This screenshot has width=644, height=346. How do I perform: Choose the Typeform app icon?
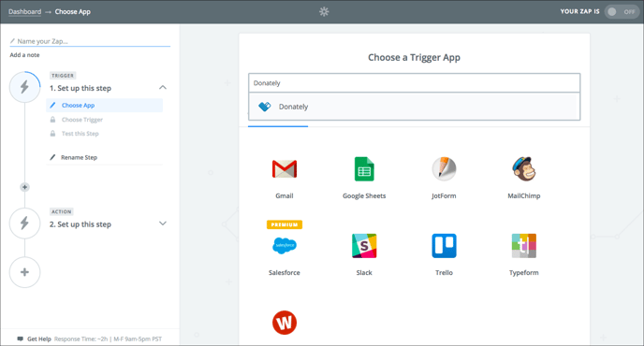coord(523,245)
